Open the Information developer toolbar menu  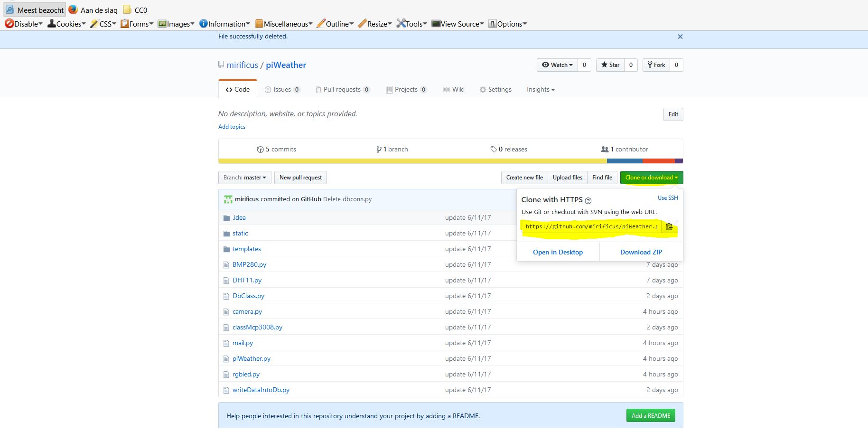[x=224, y=24]
